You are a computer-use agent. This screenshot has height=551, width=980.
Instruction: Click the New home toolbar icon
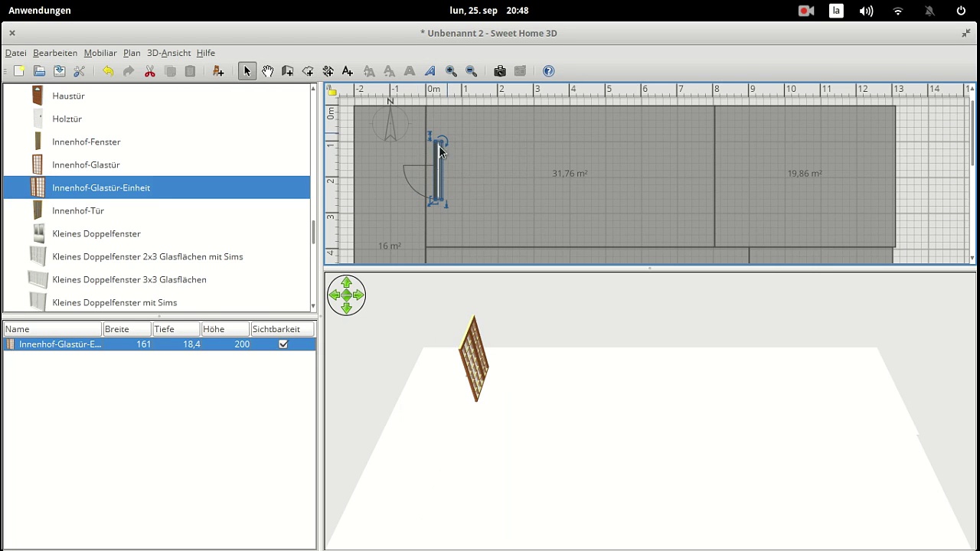click(19, 71)
